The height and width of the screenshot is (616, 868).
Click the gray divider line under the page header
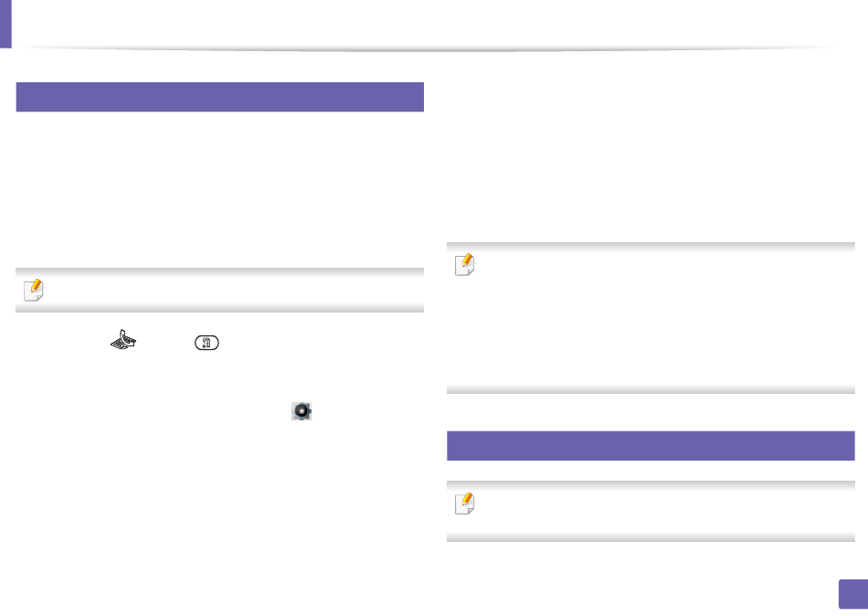(x=427, y=49)
